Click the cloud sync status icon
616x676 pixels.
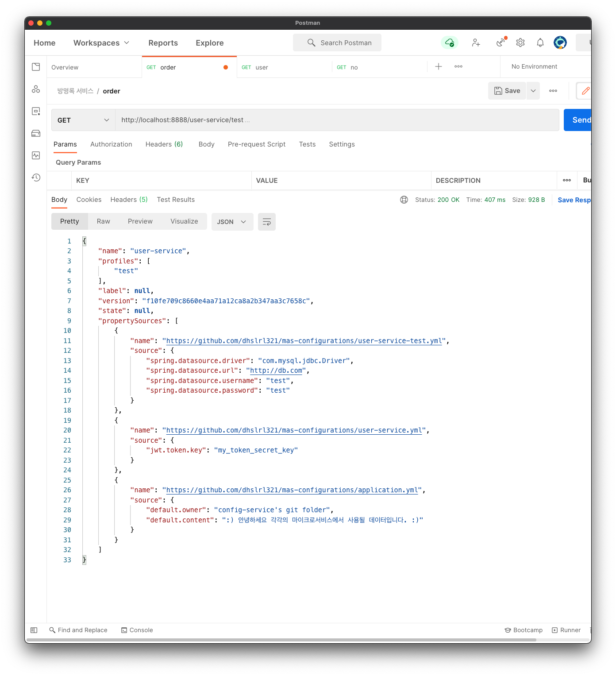450,42
